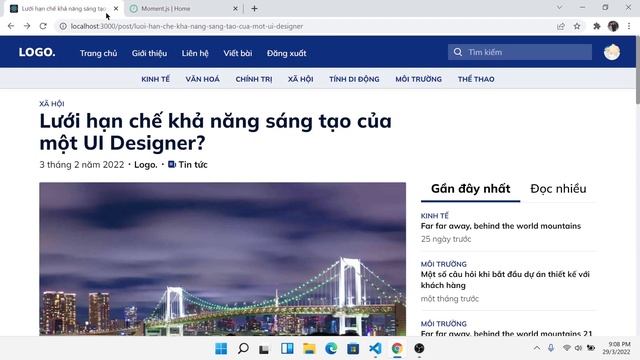Focus the Tìm kiếm search field
The image size is (640, 360).
click(x=520, y=52)
